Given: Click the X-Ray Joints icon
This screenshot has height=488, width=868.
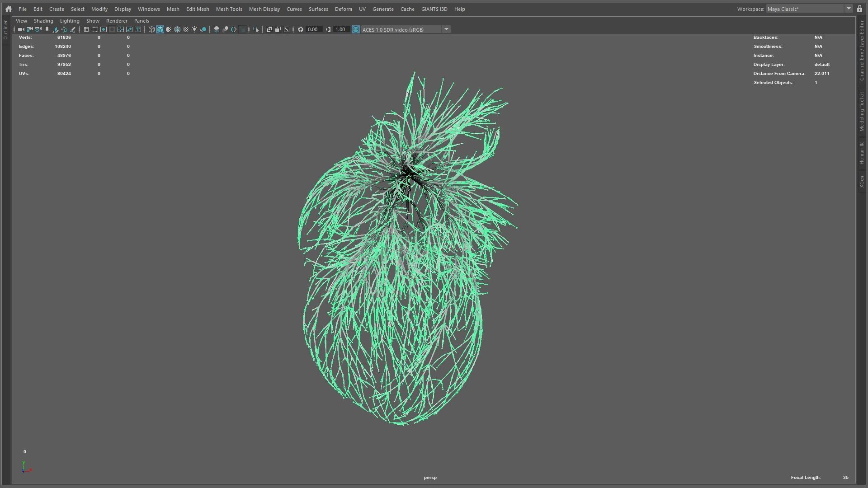Looking at the screenshot, I should [x=287, y=29].
